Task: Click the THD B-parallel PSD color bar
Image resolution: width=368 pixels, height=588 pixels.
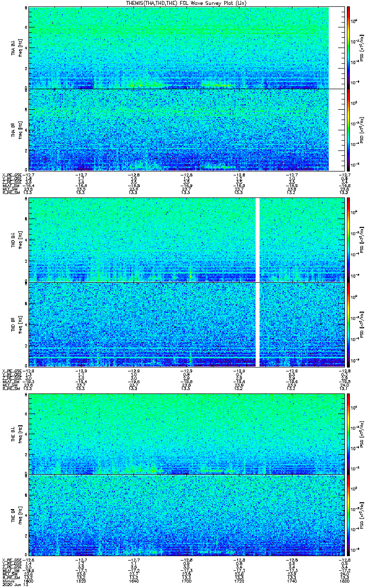Action: 348,324
